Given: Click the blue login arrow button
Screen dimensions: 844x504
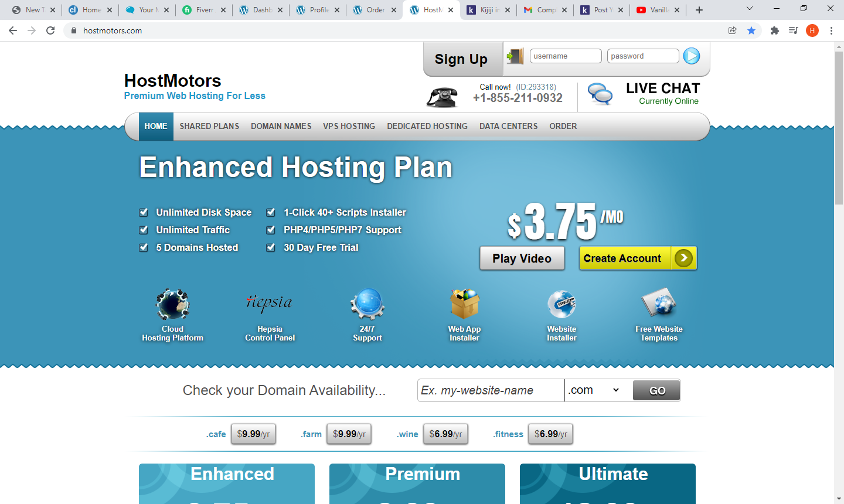Looking at the screenshot, I should pyautogui.click(x=692, y=56).
